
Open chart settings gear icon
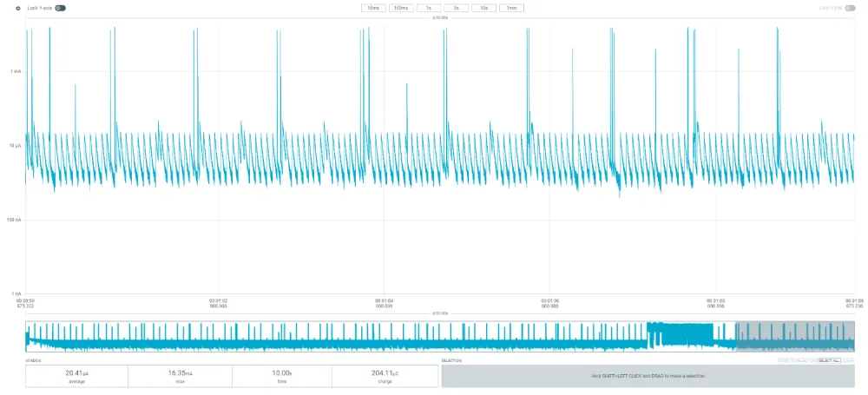(17, 8)
